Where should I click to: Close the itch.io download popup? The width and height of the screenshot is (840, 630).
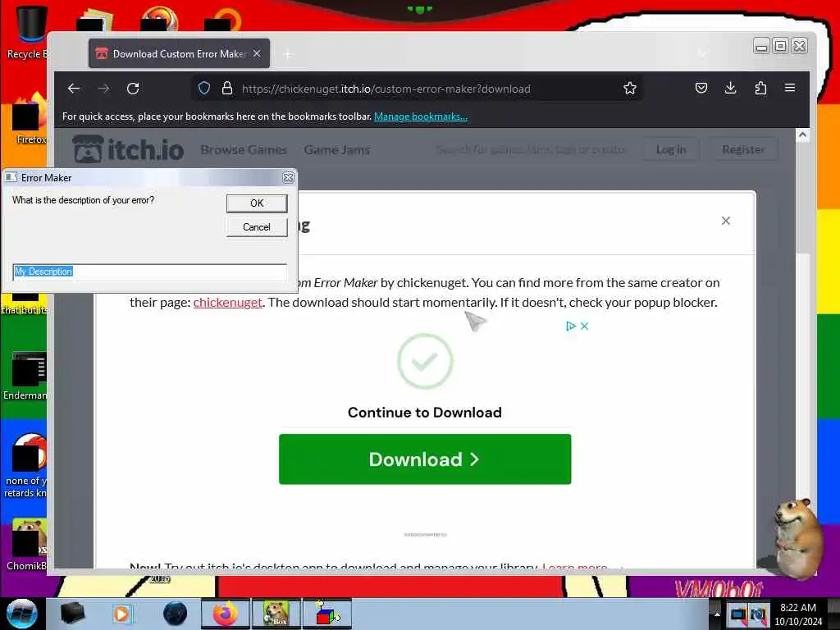click(726, 221)
